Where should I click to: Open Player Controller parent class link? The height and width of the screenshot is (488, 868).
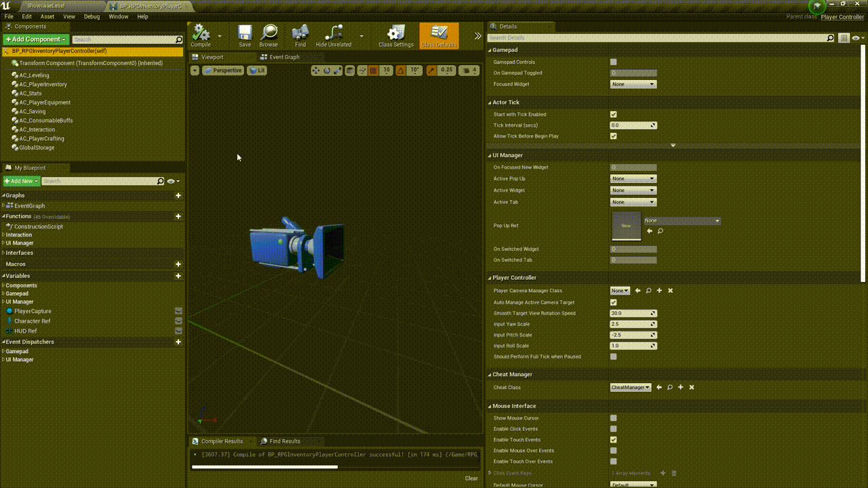pyautogui.click(x=842, y=17)
